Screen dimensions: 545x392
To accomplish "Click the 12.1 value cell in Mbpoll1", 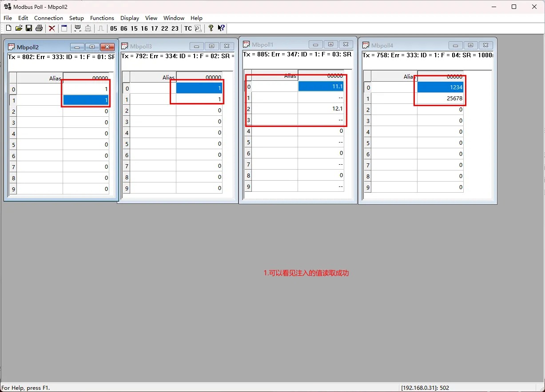I will 321,109.
